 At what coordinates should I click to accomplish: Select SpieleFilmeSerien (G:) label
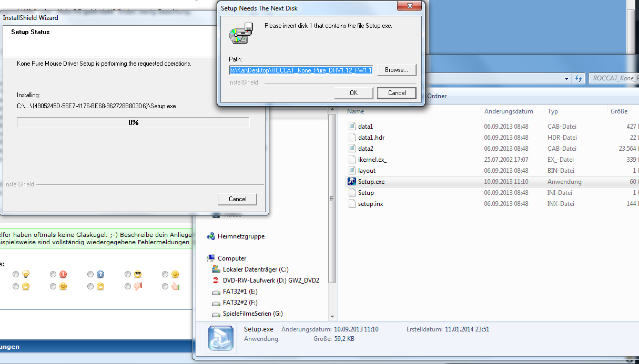coord(252,314)
